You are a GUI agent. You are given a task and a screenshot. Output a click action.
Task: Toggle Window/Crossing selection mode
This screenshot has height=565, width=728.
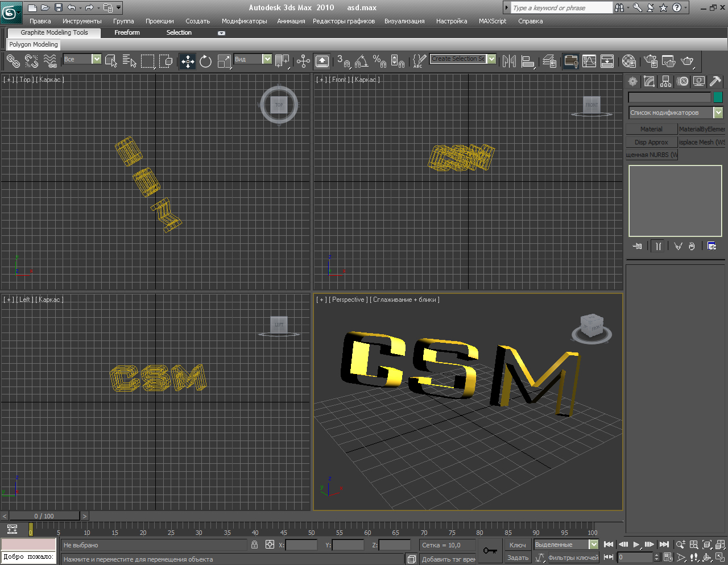166,60
